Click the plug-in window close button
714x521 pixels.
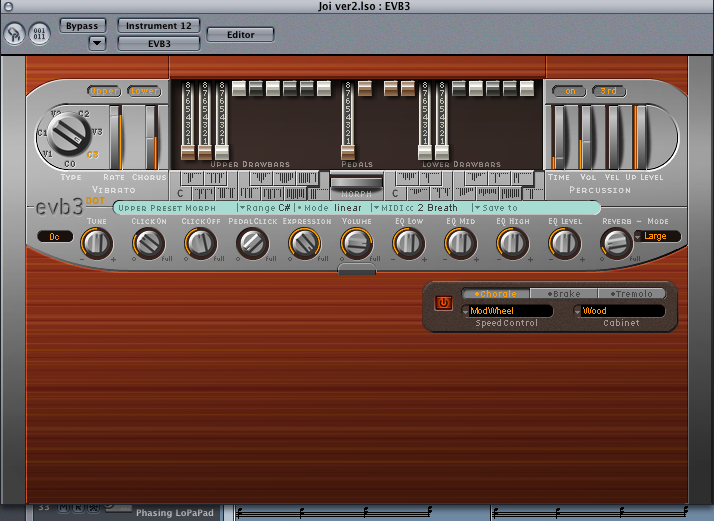tap(8, 6)
